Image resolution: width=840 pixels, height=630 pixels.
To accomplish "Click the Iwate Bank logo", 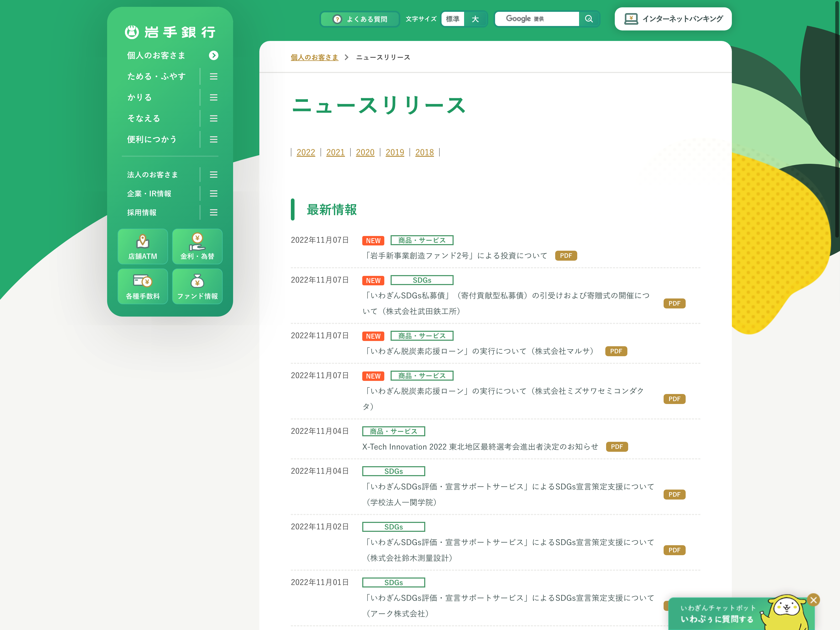I will pos(170,32).
